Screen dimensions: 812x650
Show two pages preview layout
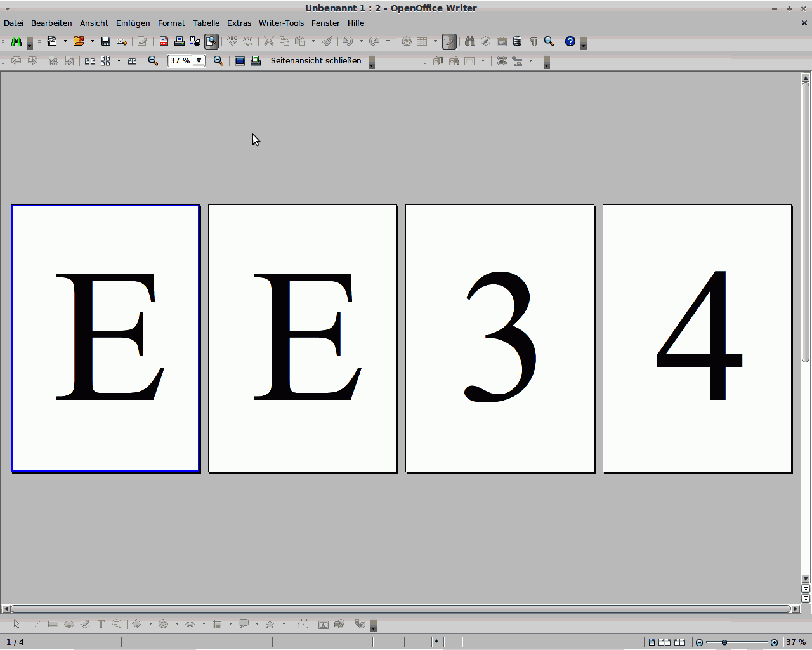(90, 61)
